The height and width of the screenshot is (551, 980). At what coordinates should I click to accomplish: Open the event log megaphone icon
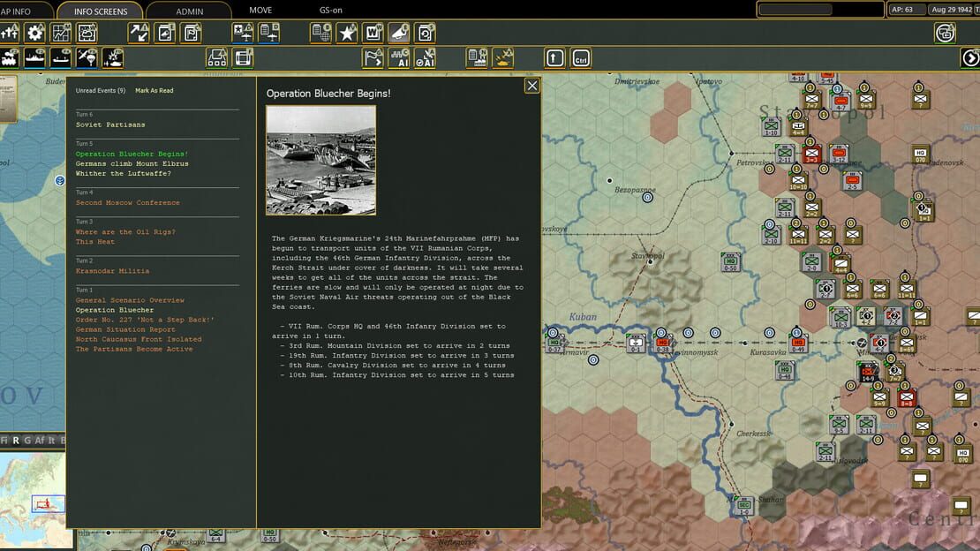click(399, 33)
